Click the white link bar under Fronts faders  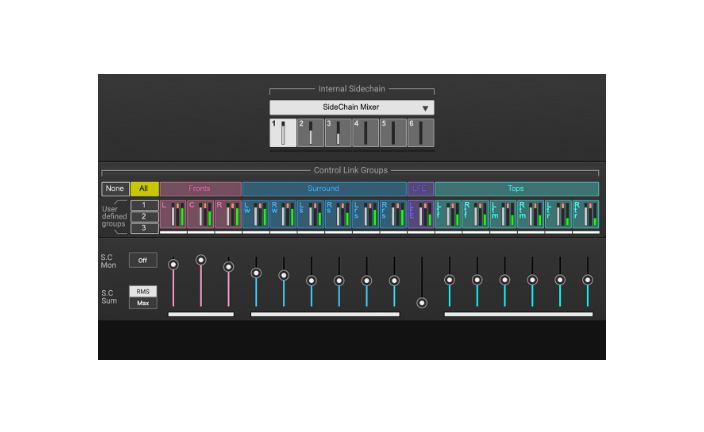(201, 314)
